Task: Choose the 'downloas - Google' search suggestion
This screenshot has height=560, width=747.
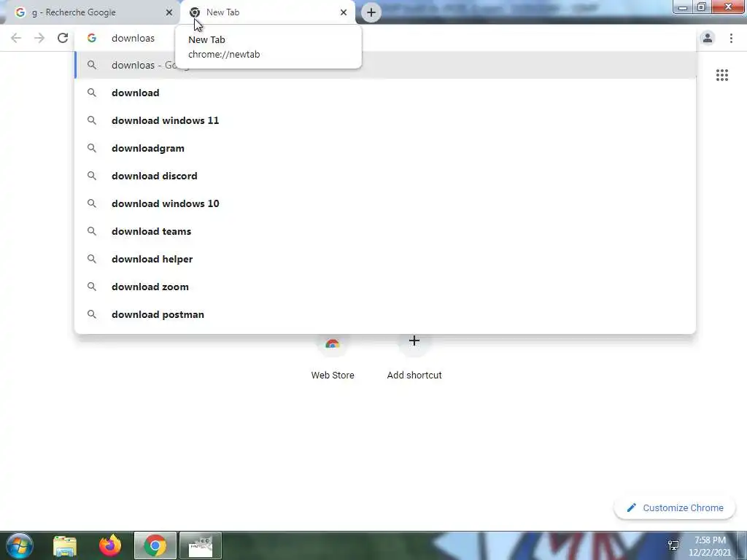Action: tap(385, 65)
